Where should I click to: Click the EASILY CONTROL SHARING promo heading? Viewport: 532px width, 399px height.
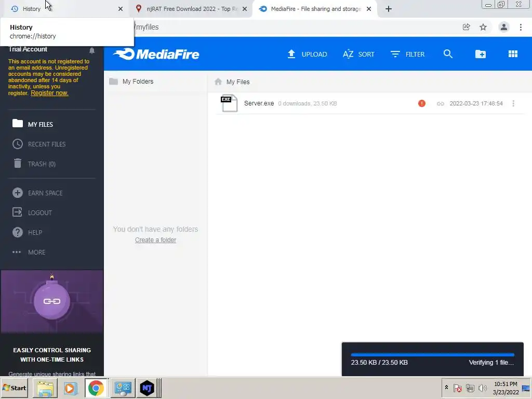pyautogui.click(x=52, y=354)
